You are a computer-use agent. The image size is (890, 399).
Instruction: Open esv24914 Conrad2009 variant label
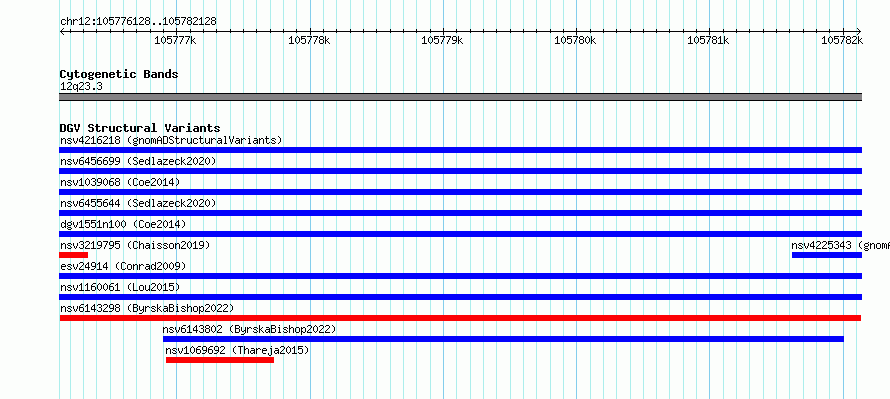[123, 266]
